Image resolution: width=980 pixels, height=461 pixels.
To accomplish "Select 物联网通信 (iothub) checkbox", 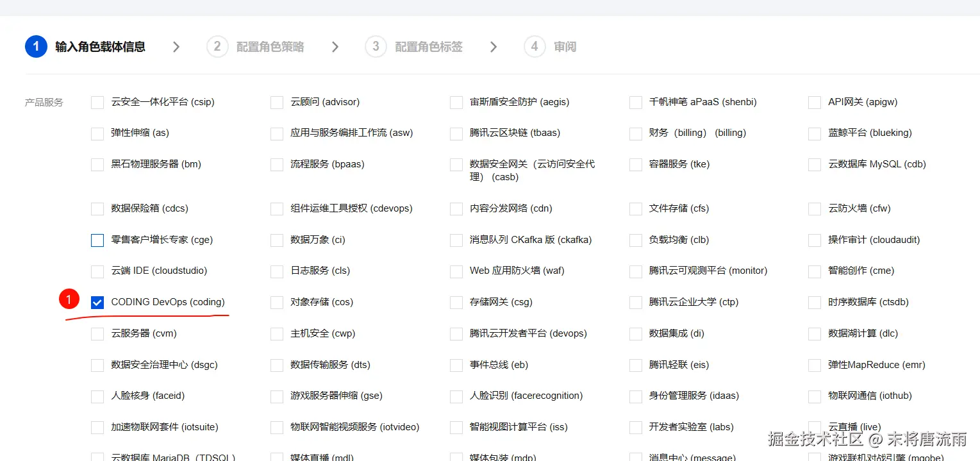I will [x=815, y=396].
